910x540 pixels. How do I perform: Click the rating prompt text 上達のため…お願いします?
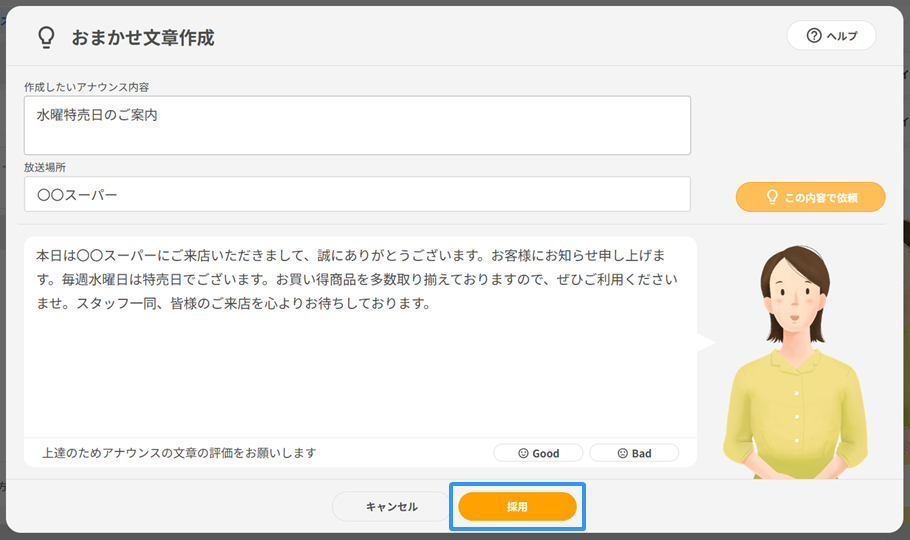(179, 453)
